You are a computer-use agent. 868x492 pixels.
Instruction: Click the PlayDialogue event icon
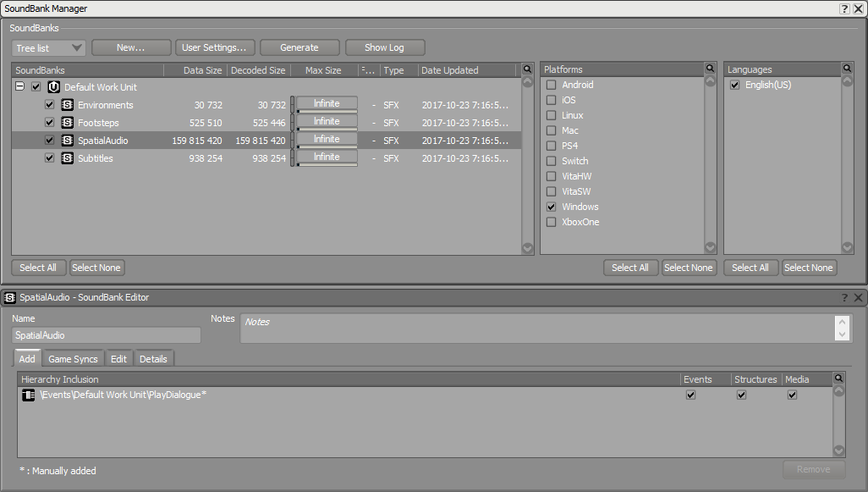pyautogui.click(x=28, y=395)
